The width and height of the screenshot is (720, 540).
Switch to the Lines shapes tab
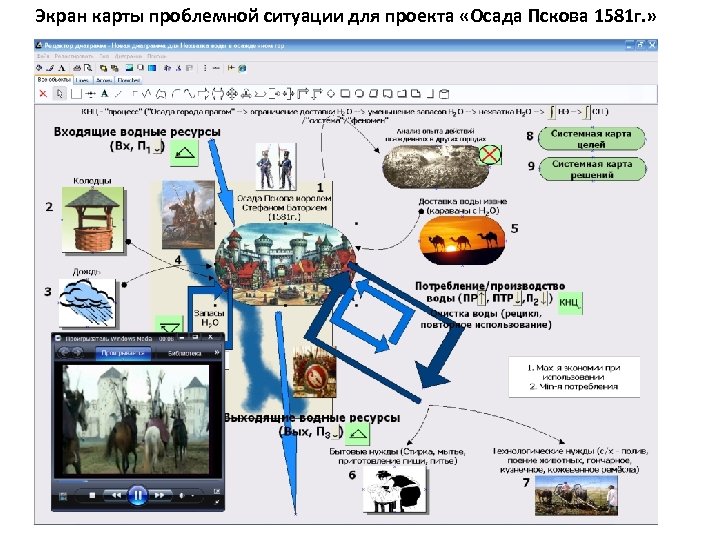(83, 80)
